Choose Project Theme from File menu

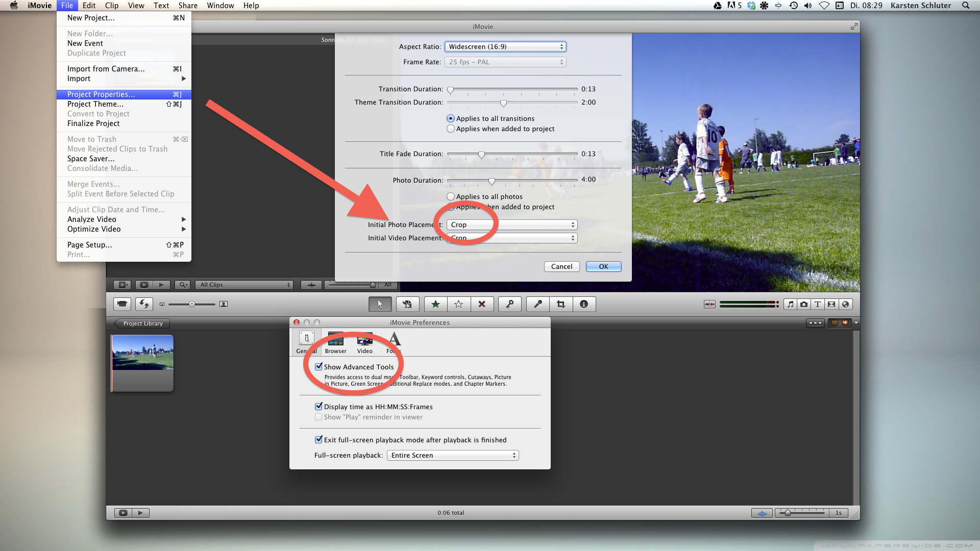pyautogui.click(x=95, y=104)
